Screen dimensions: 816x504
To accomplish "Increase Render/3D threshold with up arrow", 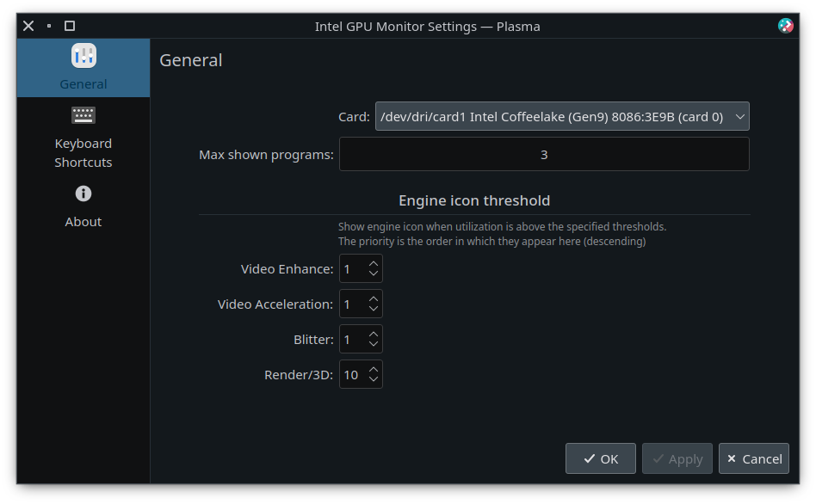I will 373,370.
